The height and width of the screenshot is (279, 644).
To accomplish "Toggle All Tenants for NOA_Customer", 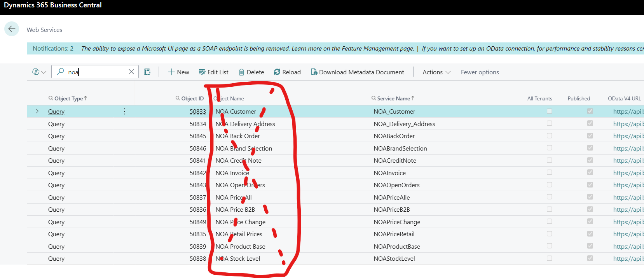I will (x=549, y=111).
